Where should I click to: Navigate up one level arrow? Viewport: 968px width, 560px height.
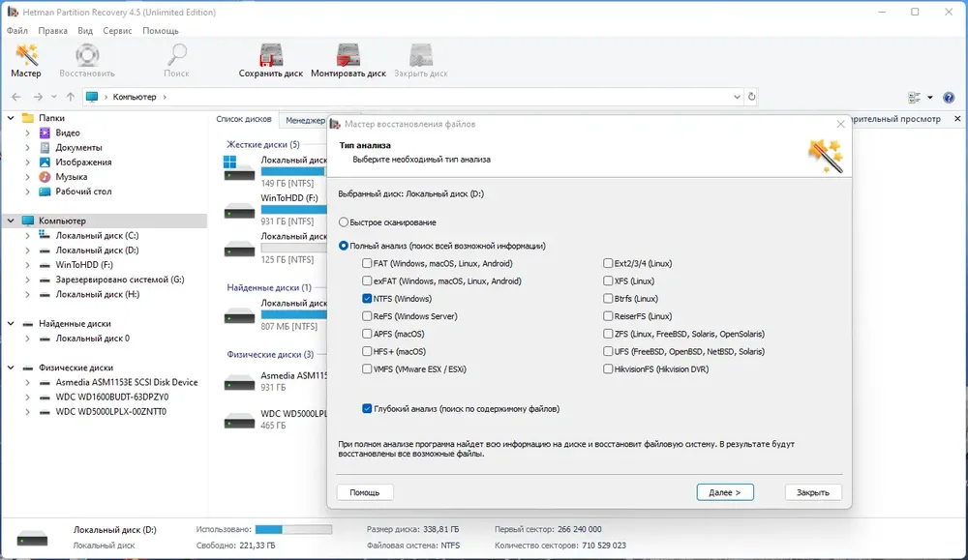tap(71, 97)
